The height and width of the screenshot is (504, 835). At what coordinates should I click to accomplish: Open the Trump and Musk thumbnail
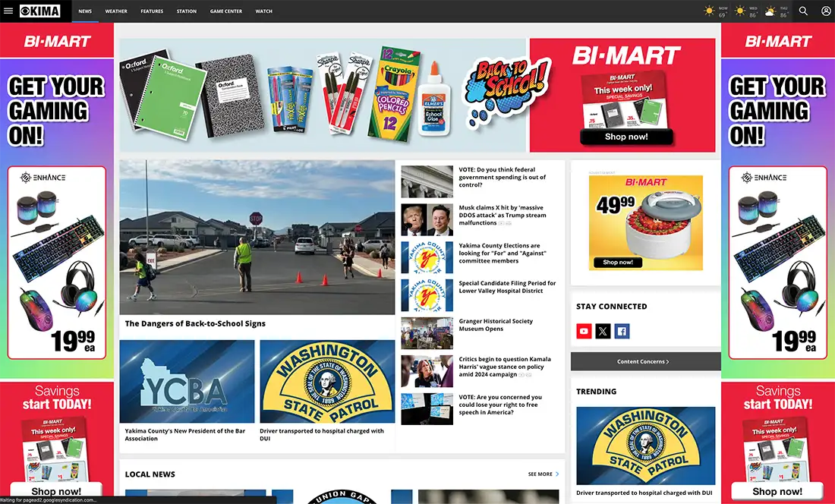(427, 220)
